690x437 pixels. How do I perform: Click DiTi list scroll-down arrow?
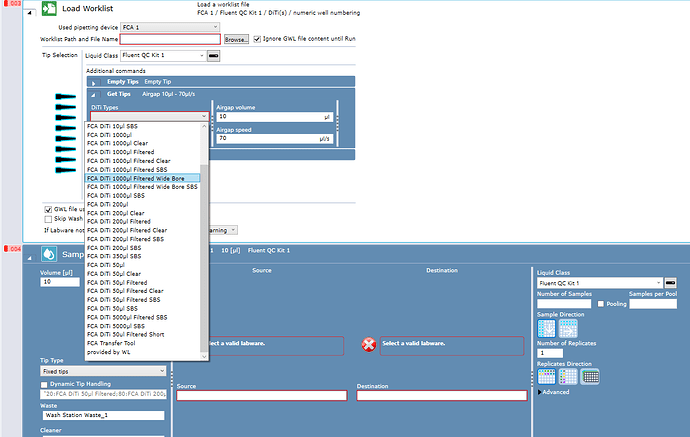click(x=204, y=356)
